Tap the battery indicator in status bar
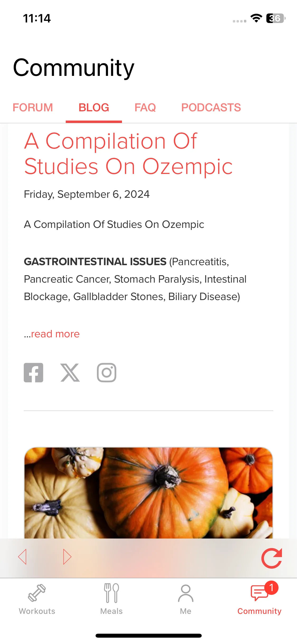The image size is (297, 644). pyautogui.click(x=276, y=18)
